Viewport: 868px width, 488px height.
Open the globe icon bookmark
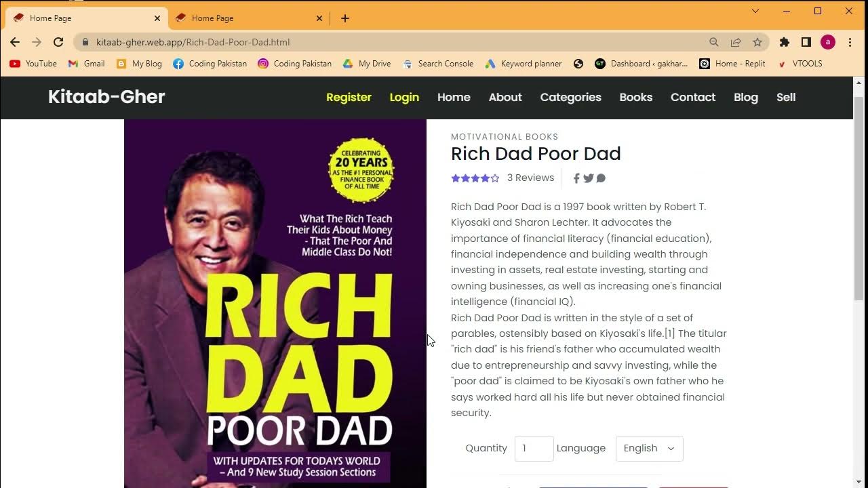coord(578,64)
